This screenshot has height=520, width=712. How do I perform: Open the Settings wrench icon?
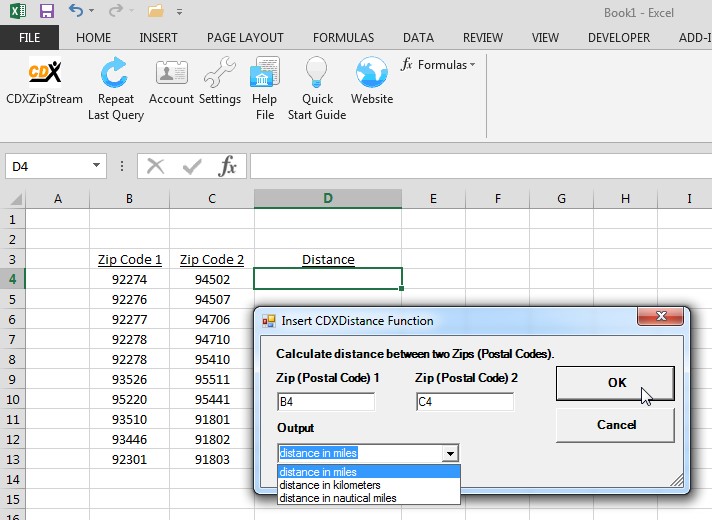pos(220,72)
